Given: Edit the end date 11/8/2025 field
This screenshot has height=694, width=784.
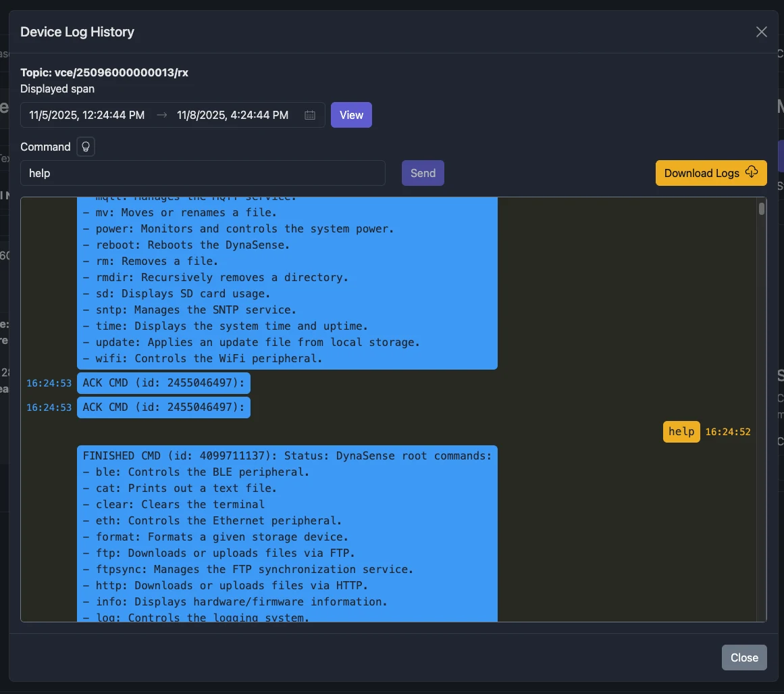Looking at the screenshot, I should pos(232,115).
